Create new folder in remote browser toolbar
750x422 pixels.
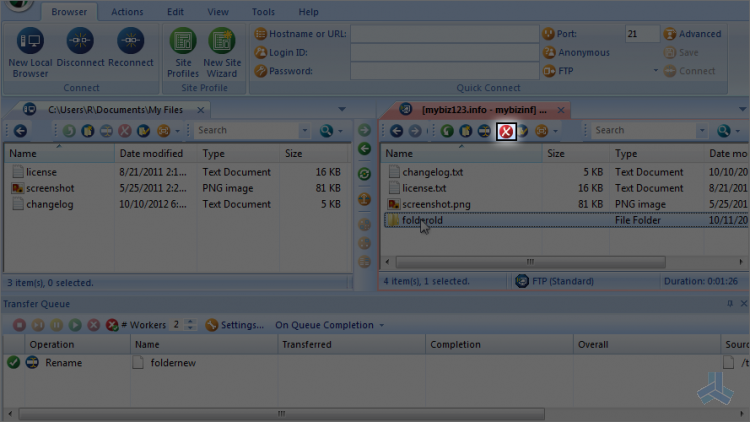tap(466, 131)
